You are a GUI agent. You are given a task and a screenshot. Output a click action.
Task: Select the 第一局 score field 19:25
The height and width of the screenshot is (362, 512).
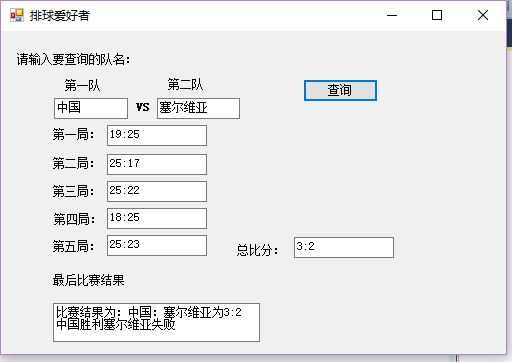click(157, 135)
